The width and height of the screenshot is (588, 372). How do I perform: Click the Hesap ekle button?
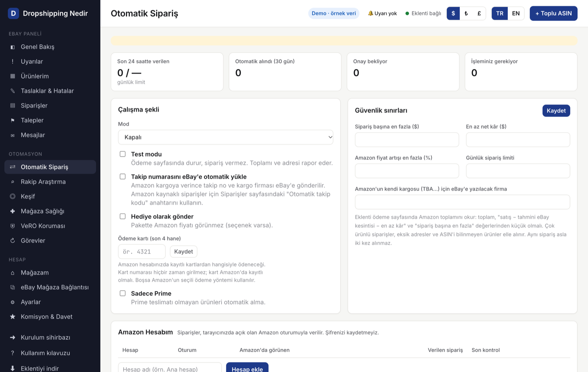(247, 368)
